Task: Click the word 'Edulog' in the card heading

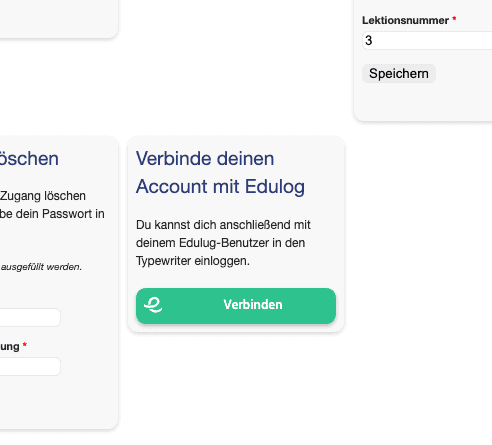Action: (275, 187)
